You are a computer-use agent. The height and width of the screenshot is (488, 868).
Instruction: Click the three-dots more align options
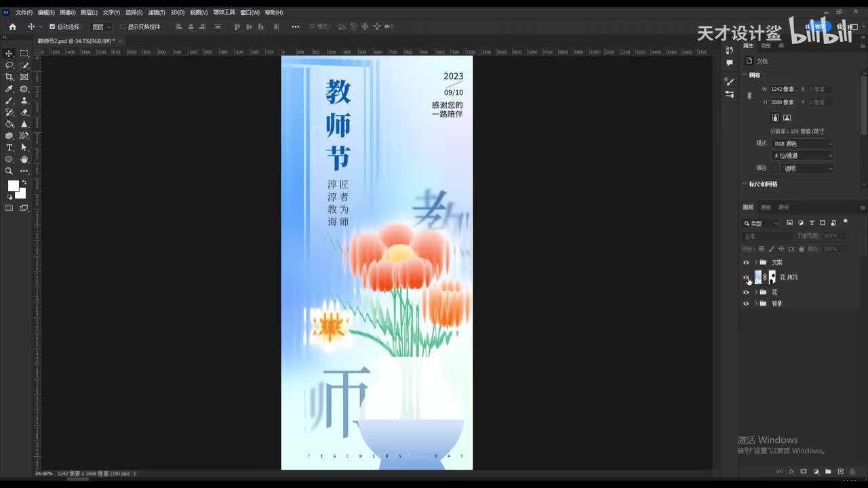[295, 26]
